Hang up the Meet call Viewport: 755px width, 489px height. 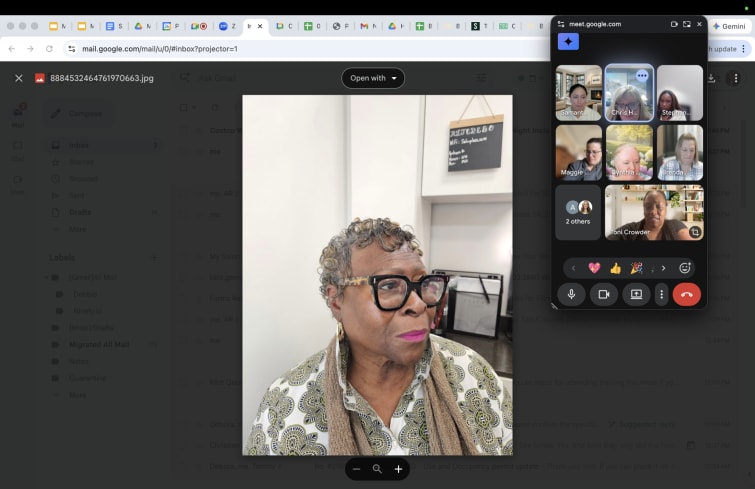click(x=687, y=294)
